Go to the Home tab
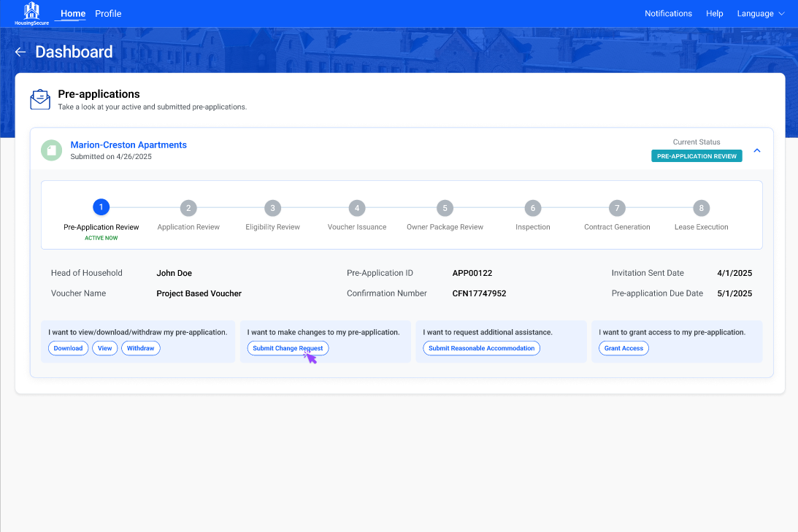 73,14
